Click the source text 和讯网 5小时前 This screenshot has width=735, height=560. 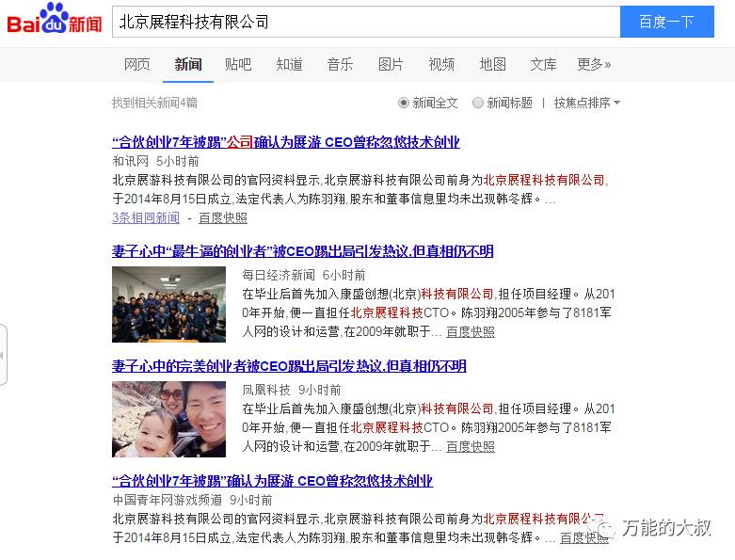pyautogui.click(x=155, y=161)
